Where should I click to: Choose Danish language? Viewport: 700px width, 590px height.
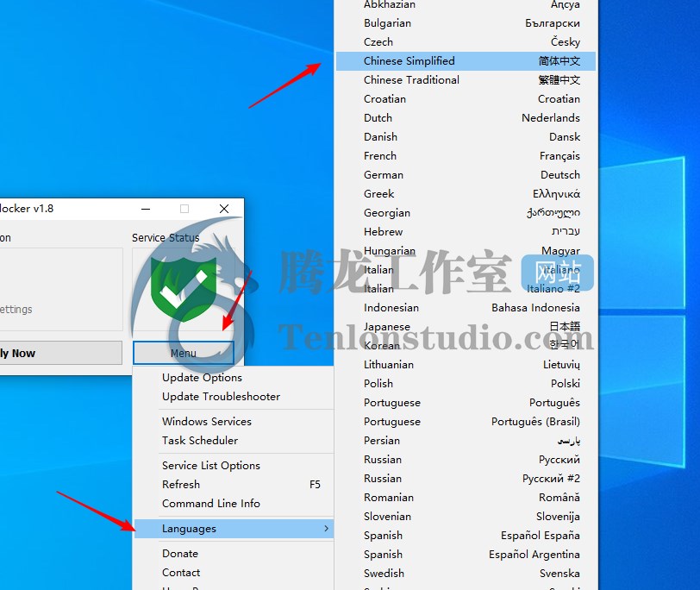click(466, 137)
